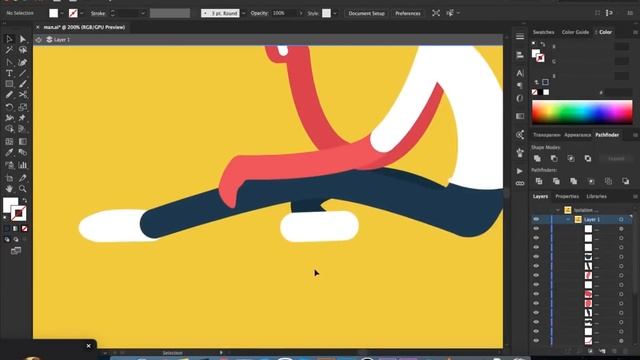Activate the Type tool
The image size is (640, 360).
click(9, 73)
